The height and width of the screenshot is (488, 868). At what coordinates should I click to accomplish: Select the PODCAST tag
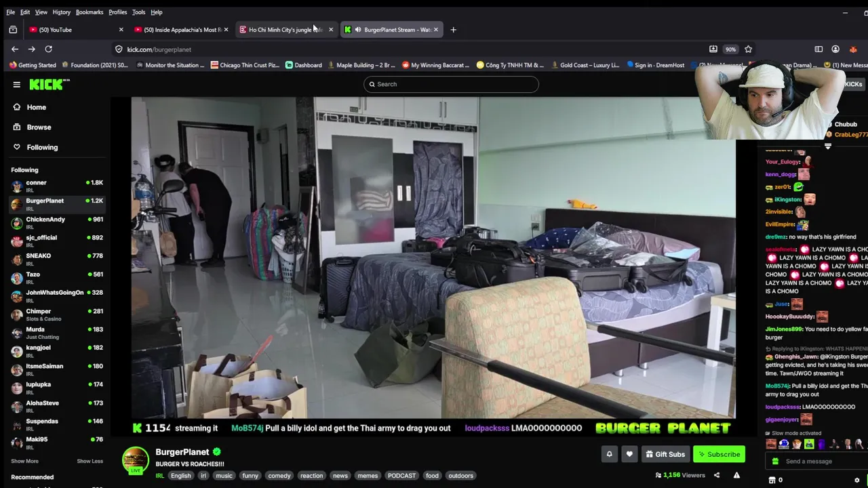click(x=401, y=476)
